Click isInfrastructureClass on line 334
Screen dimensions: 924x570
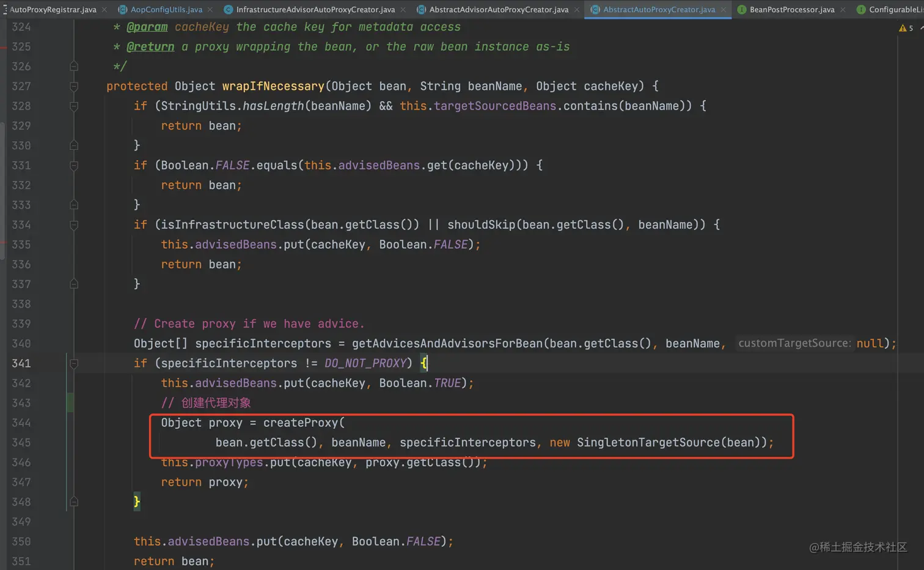click(x=232, y=224)
